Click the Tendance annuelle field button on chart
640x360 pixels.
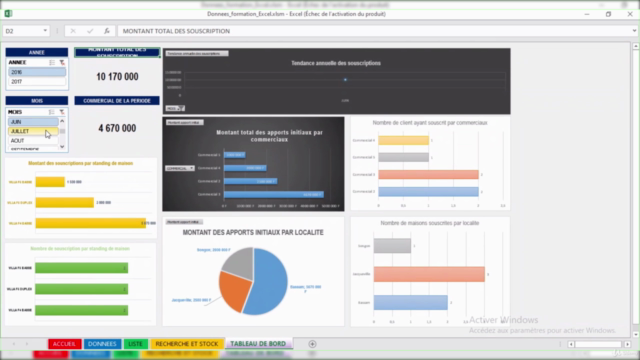coord(197,53)
